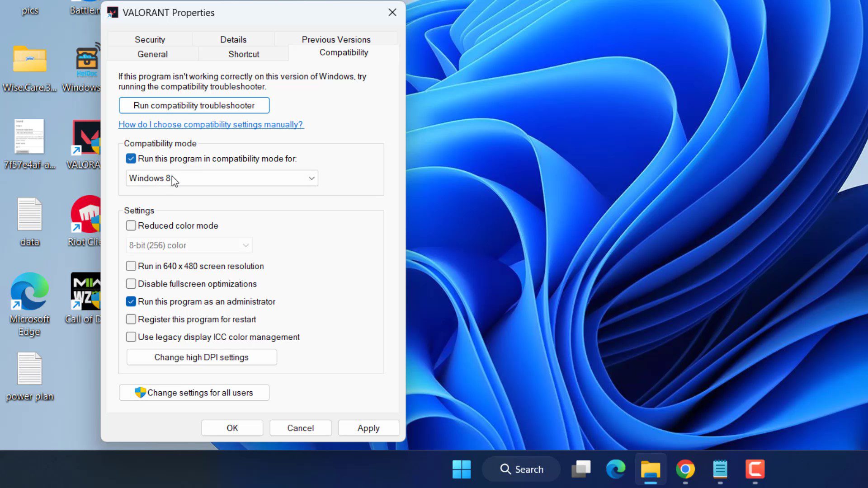The image size is (868, 488).
Task: Switch to the General tab
Action: [152, 54]
